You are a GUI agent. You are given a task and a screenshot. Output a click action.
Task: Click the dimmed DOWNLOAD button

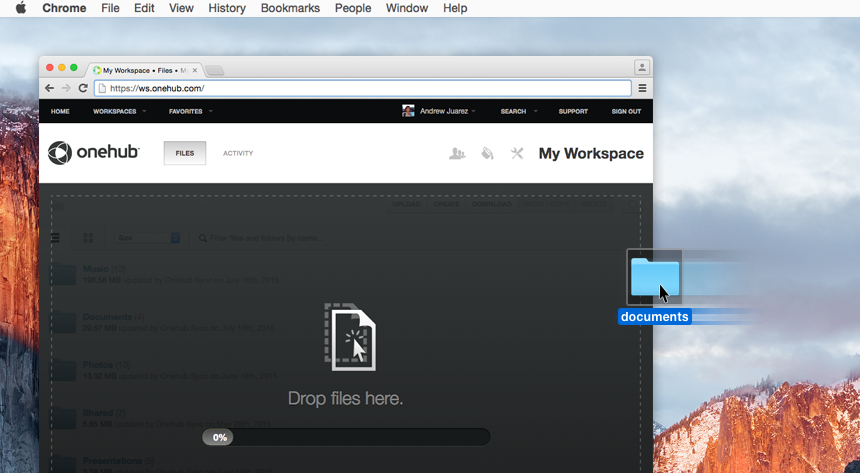[x=492, y=204]
